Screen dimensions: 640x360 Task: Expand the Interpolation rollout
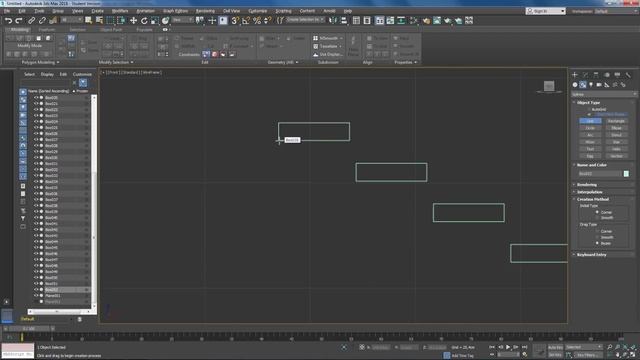[x=589, y=192]
